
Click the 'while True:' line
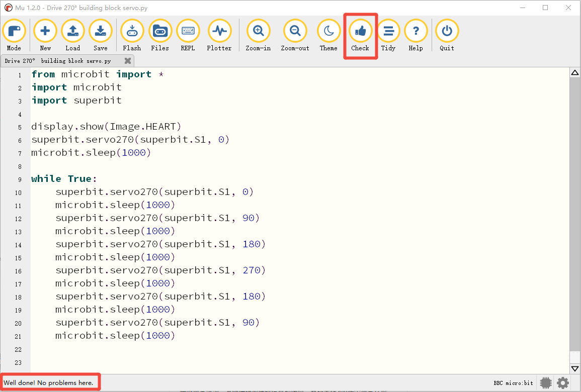coord(64,179)
